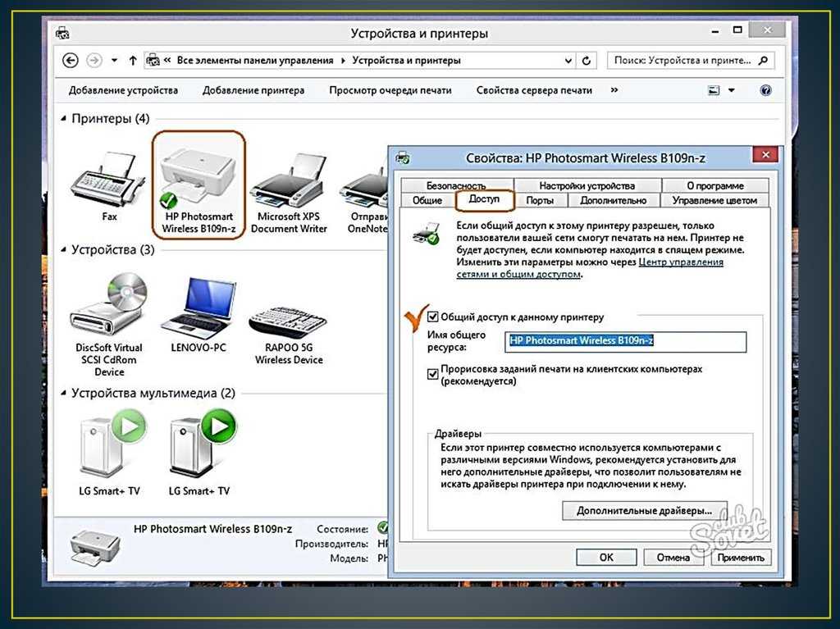Viewport: 840px width, 629px height.
Task: Refresh the address bar location
Action: (586, 61)
